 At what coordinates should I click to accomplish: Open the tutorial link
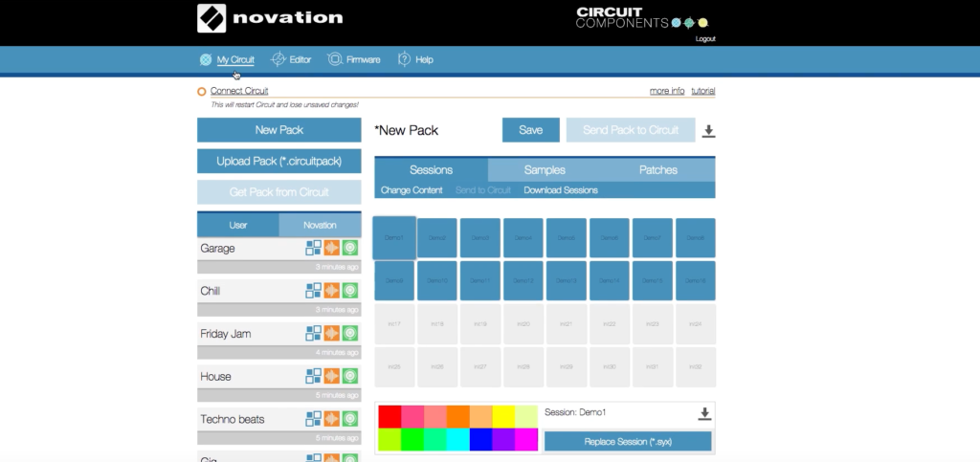703,91
